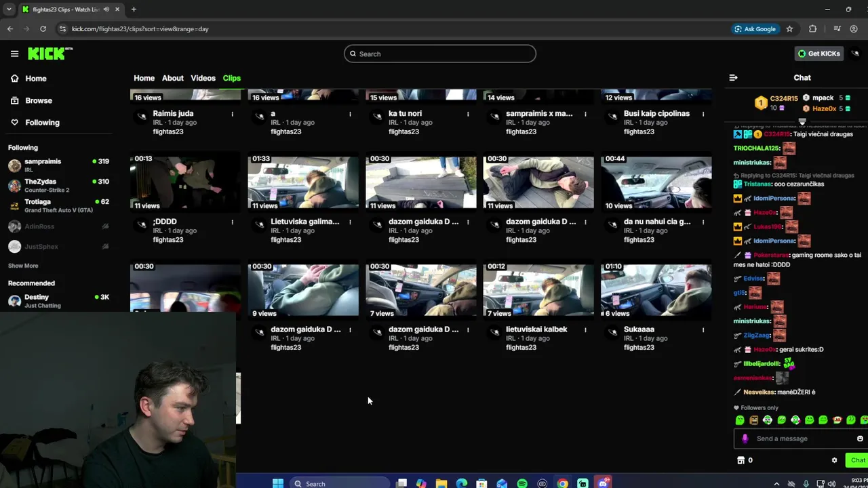This screenshot has height=488, width=868.
Task: Open options menu for ;DDDD clip
Action: [x=232, y=222]
